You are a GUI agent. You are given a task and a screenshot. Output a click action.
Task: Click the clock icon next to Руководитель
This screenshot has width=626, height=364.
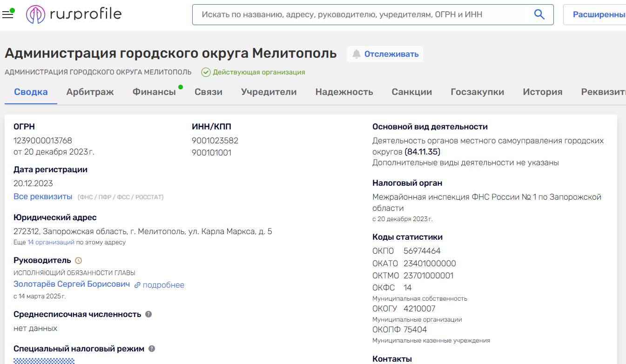pos(78,261)
